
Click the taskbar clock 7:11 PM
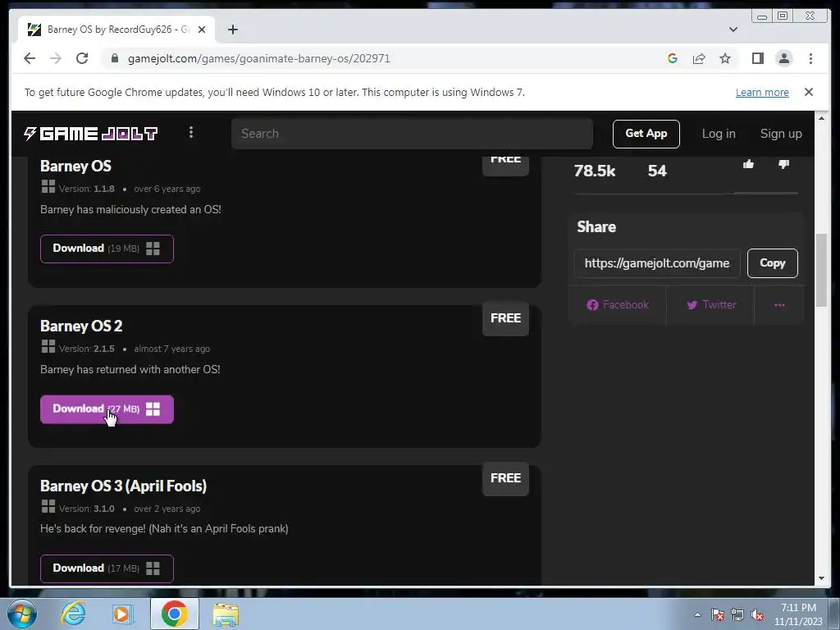coord(797,608)
